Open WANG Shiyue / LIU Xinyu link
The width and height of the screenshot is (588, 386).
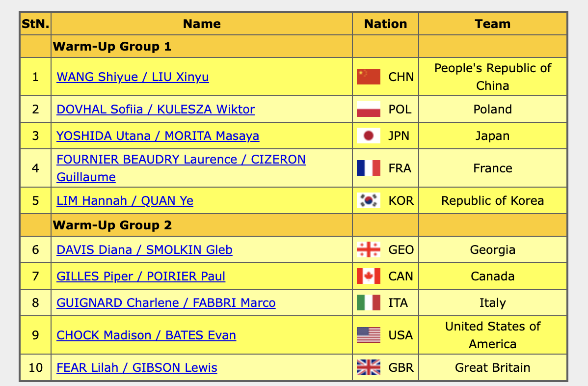click(x=133, y=77)
